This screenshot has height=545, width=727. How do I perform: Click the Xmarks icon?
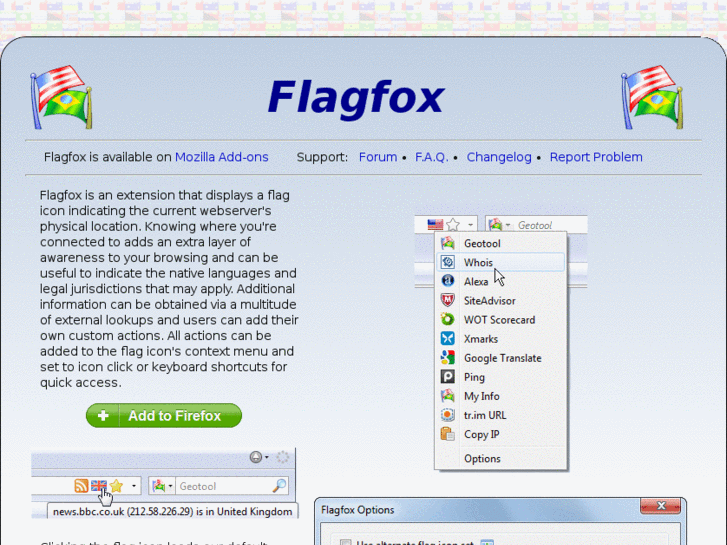pyautogui.click(x=447, y=339)
